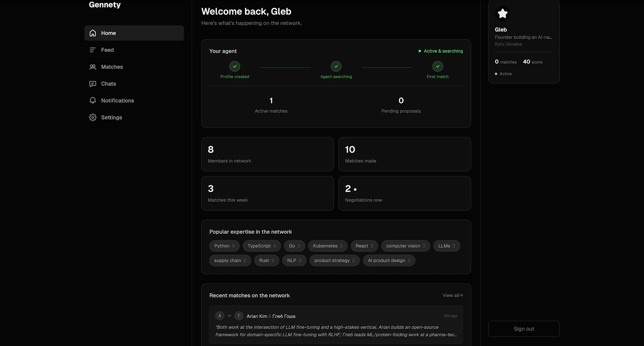The width and height of the screenshot is (644, 346).
Task: Select the product strategy expertise tag
Action: [x=334, y=261]
